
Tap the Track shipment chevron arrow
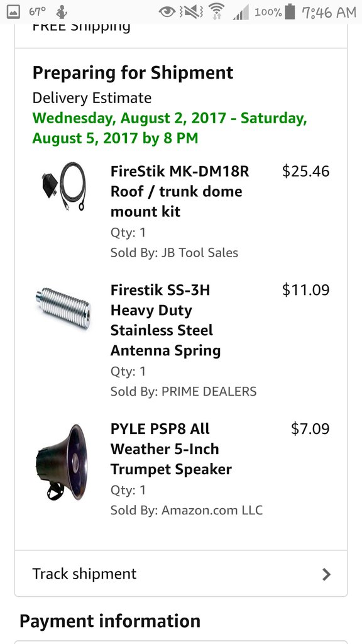click(x=326, y=574)
